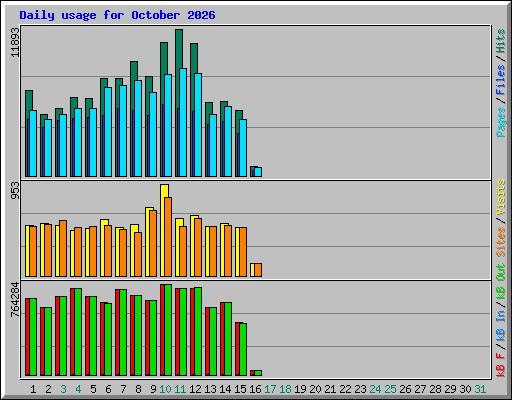Click day 21 on the x-axis
Image resolution: width=512 pixels, height=400 pixels.
(330, 389)
